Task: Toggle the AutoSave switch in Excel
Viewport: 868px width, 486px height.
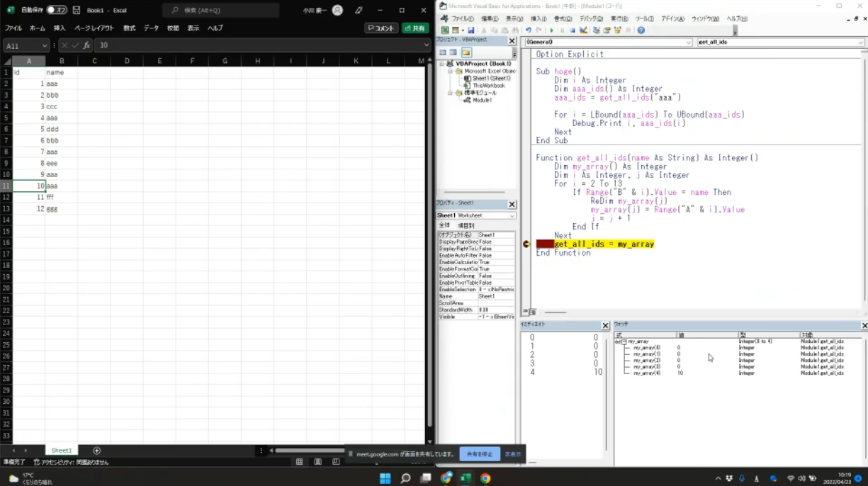Action: (56, 11)
